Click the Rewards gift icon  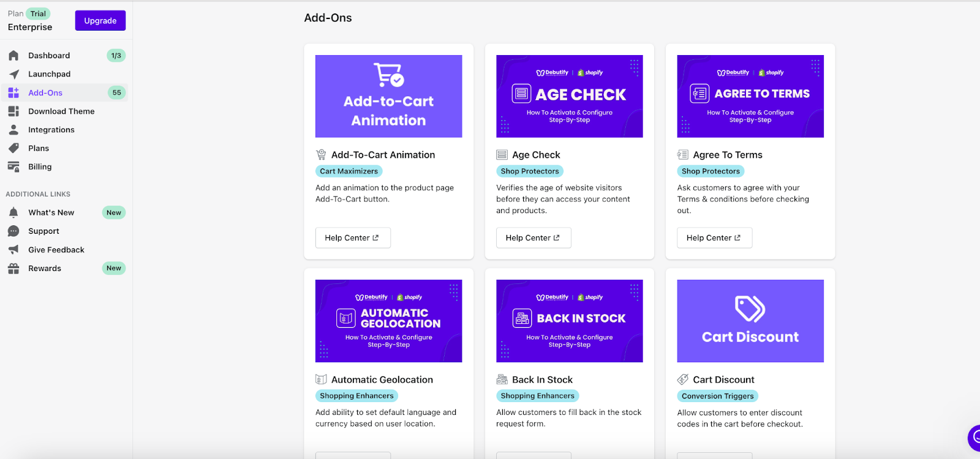[13, 268]
